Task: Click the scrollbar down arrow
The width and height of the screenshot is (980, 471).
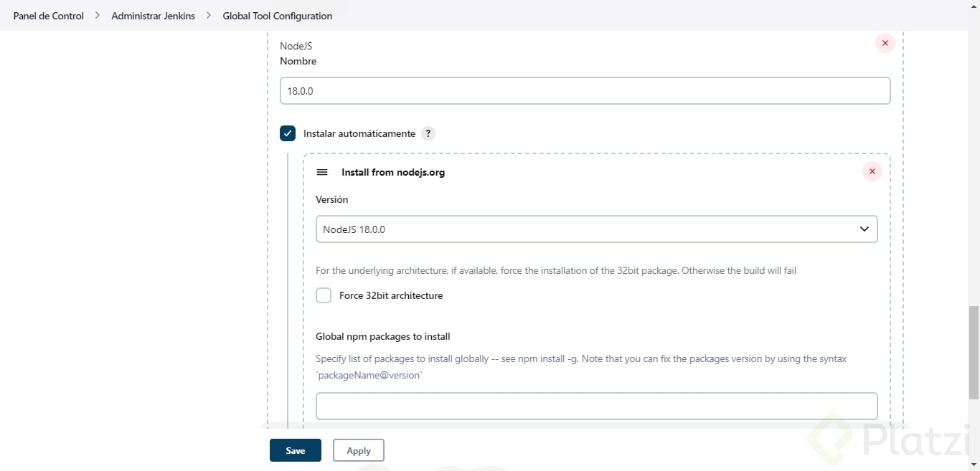Action: pyautogui.click(x=974, y=465)
